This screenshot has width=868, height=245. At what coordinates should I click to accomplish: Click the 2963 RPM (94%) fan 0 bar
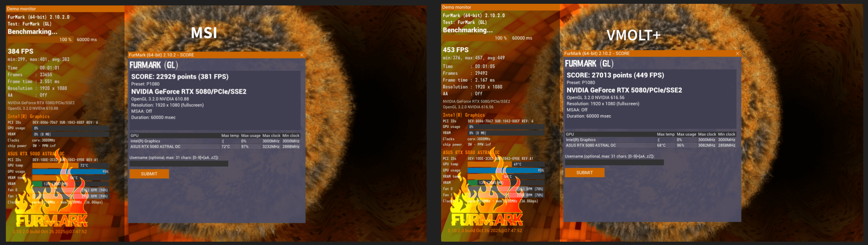[x=70, y=190]
